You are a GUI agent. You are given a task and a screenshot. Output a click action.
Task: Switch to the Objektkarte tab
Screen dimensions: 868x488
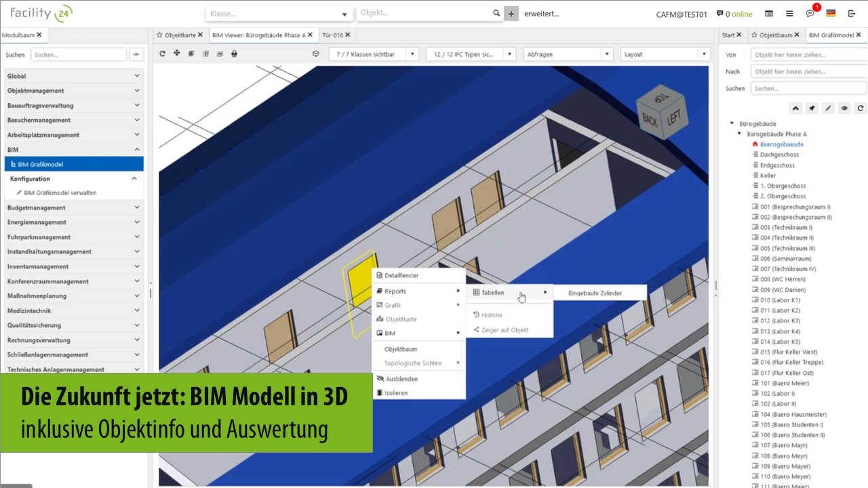180,35
